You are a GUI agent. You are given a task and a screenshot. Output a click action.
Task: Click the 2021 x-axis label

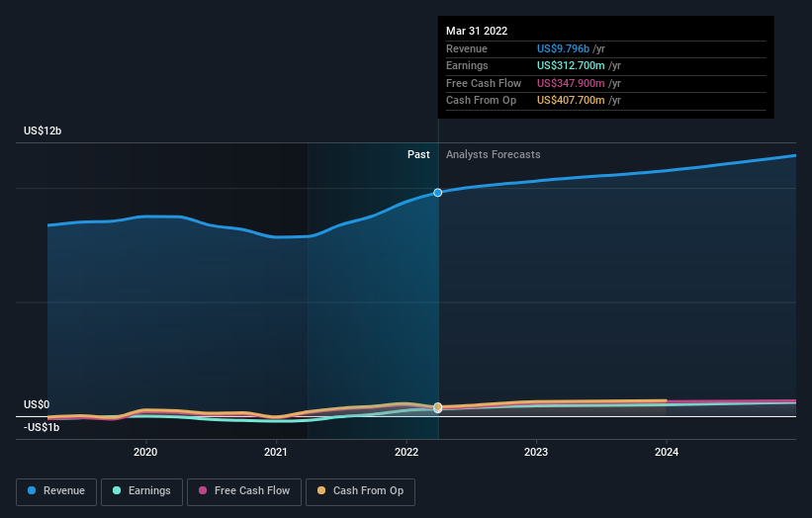point(276,452)
